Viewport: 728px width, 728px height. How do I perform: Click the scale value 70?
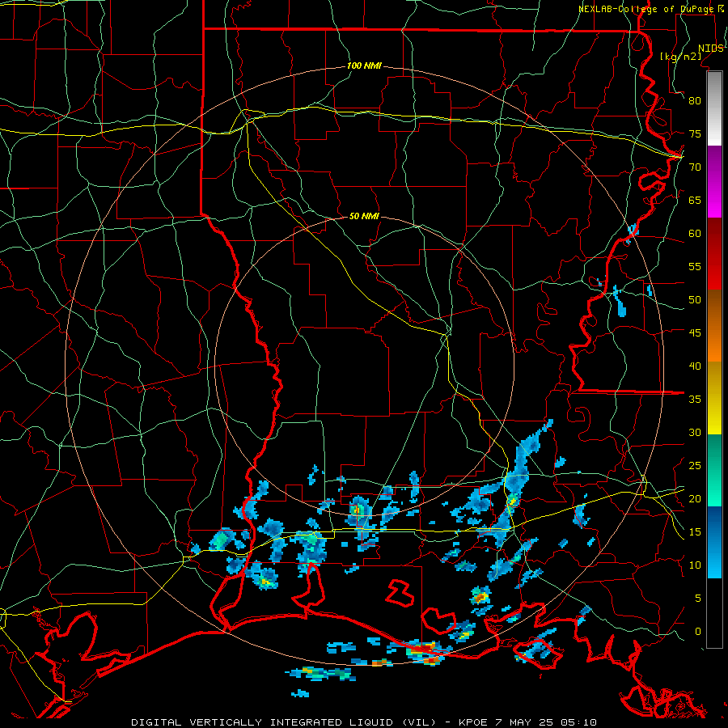click(x=695, y=167)
